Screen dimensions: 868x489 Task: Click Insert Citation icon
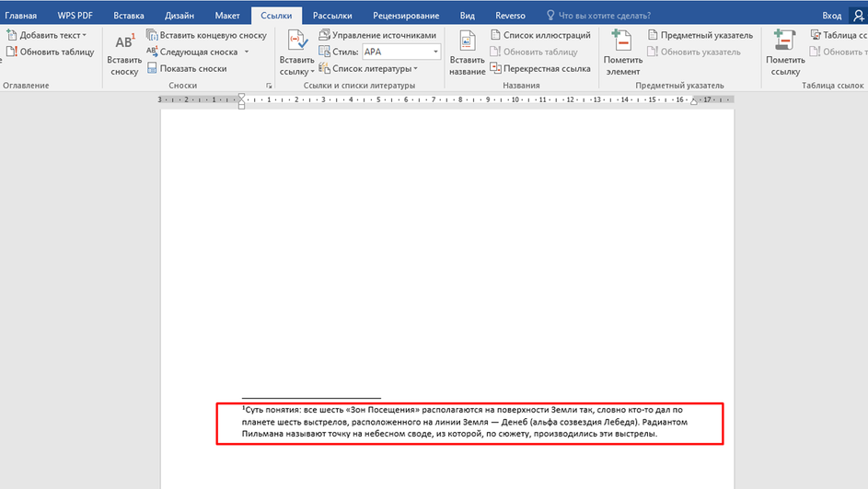click(x=297, y=41)
